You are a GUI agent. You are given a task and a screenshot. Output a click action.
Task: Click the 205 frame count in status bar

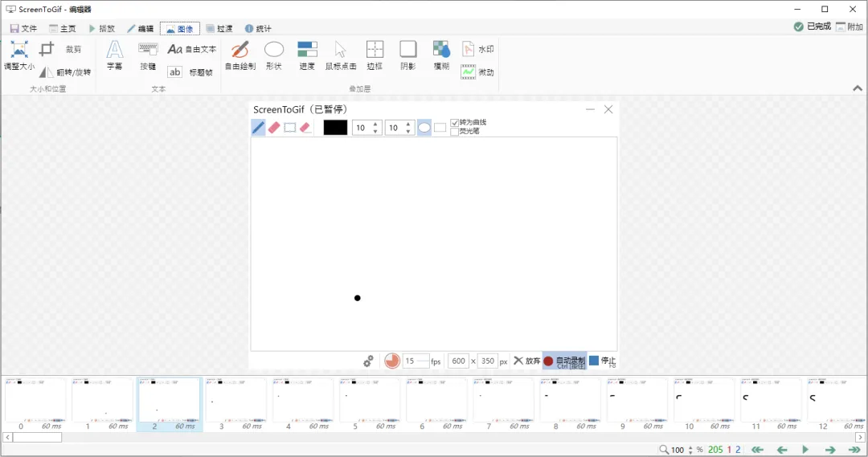[x=715, y=450]
